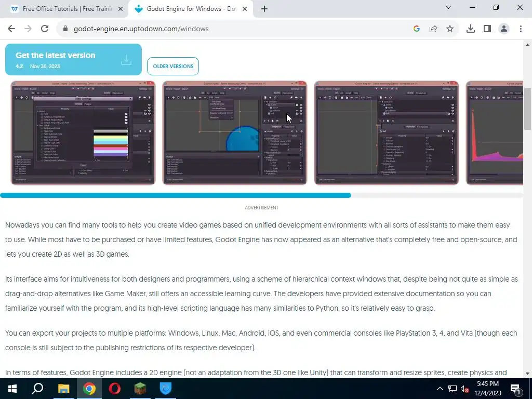Bookmark this tab with the star
Screen dimensions: 532x399
(450, 29)
